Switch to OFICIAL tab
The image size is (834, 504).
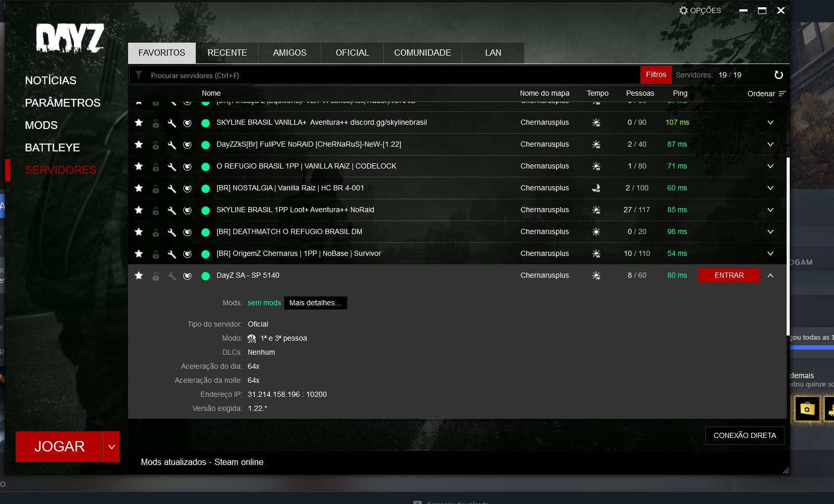[x=352, y=53]
